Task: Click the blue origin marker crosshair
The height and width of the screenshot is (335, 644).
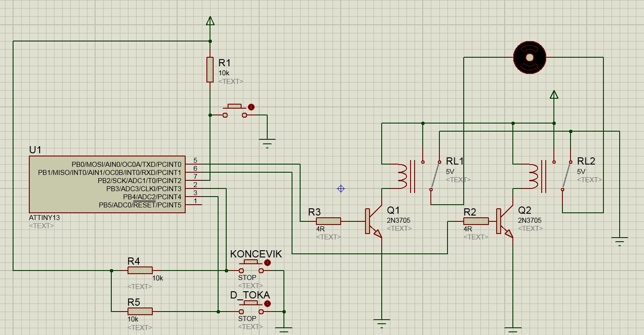Action: click(341, 189)
